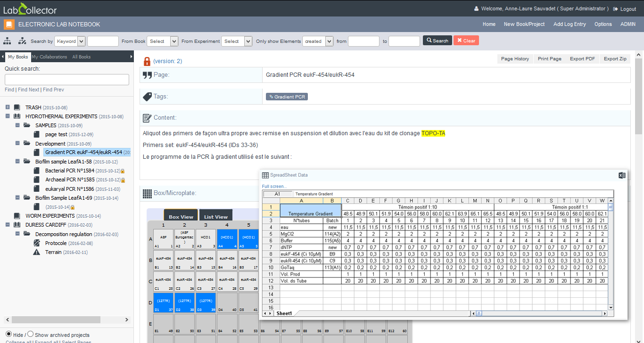
Task: Open the New Book/Project menu
Action: click(x=524, y=24)
